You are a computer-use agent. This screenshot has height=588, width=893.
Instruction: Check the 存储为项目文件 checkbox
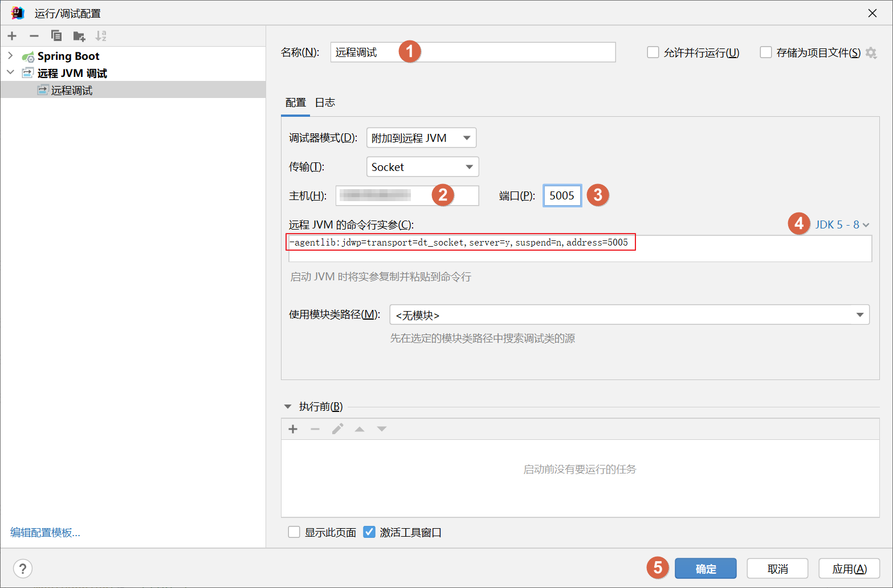click(x=766, y=52)
